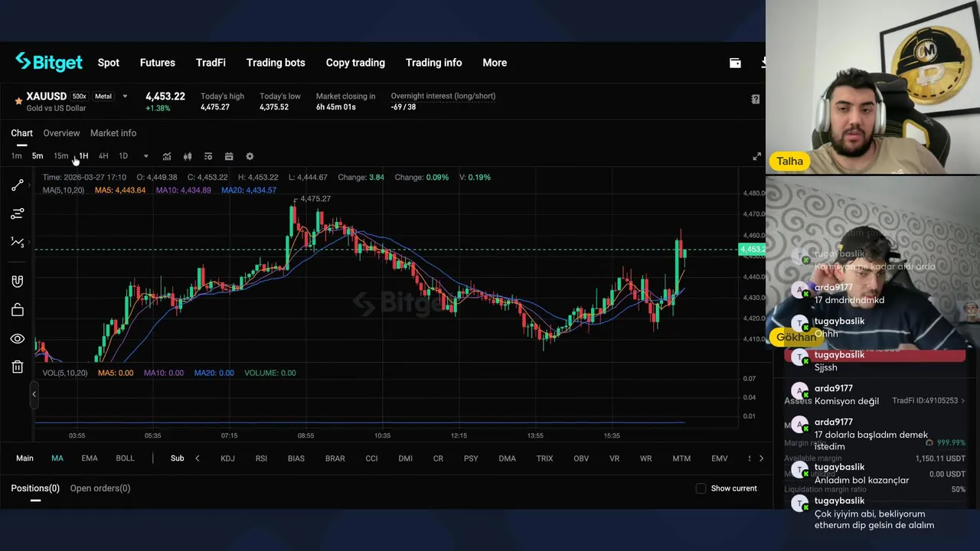The width and height of the screenshot is (980, 551).
Task: Toggle the magnet snap mode
Action: [x=18, y=282]
